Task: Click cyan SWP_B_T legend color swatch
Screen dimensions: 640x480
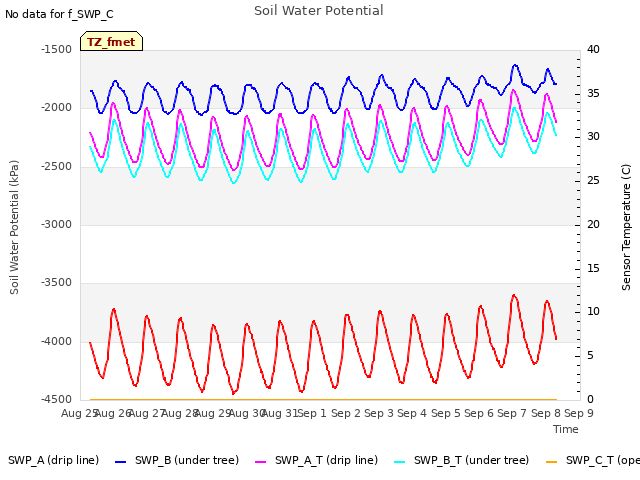Action: (400, 462)
